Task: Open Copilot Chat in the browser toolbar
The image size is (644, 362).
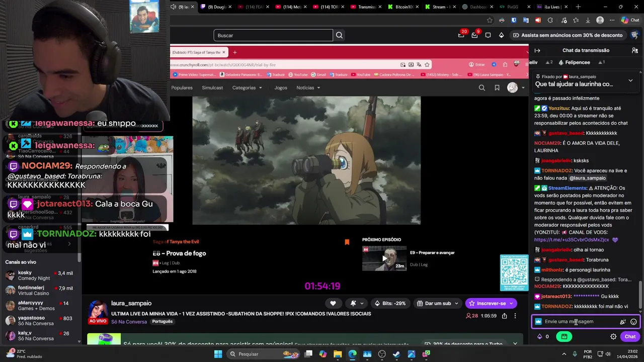Action: click(630, 20)
